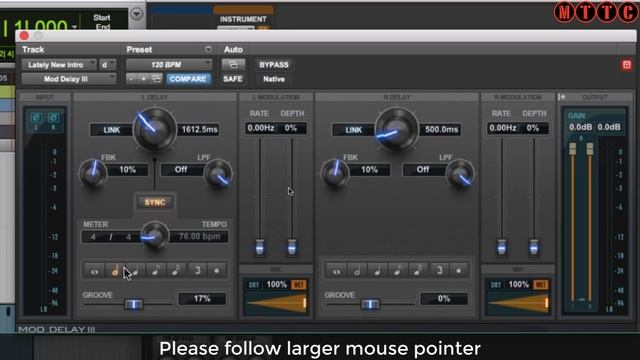Click the R Delay time knob

[x=396, y=130]
